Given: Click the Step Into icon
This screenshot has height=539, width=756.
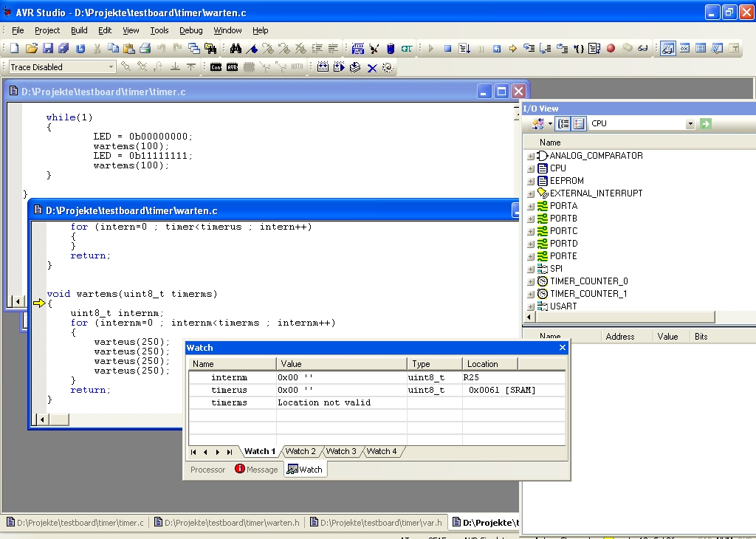Looking at the screenshot, I should pyautogui.click(x=529, y=48).
